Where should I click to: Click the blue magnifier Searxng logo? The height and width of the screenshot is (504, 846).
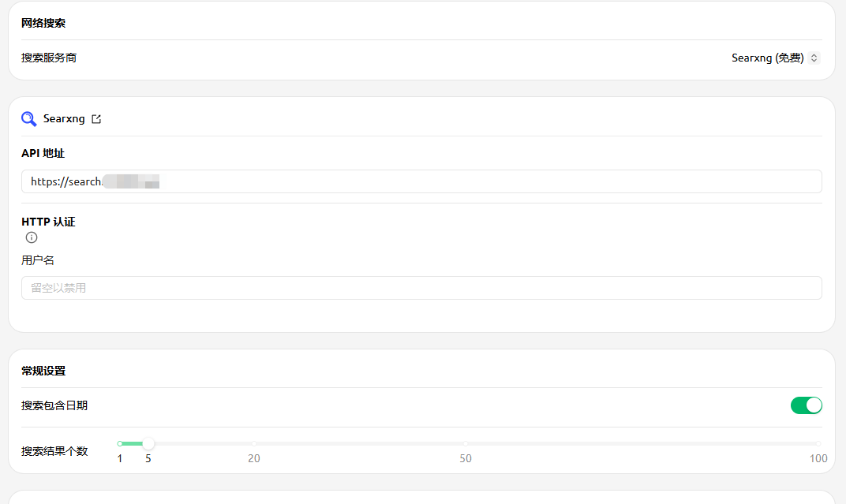tap(28, 118)
